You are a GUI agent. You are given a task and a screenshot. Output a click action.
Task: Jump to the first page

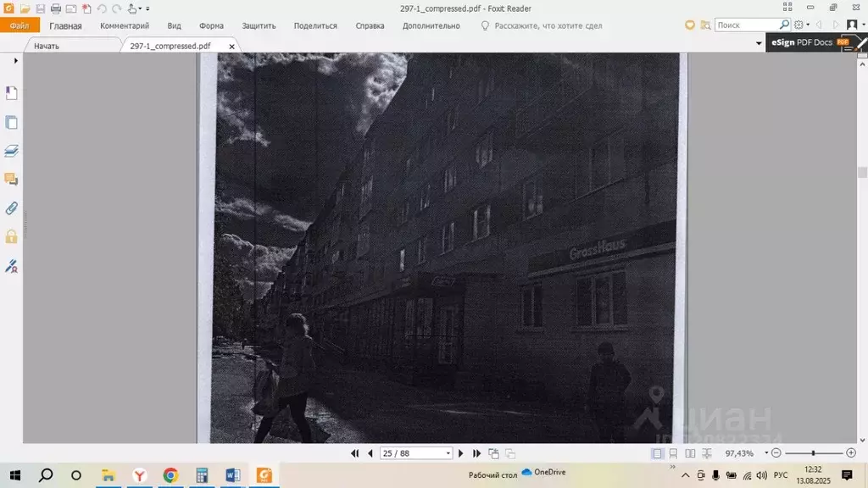point(355,454)
